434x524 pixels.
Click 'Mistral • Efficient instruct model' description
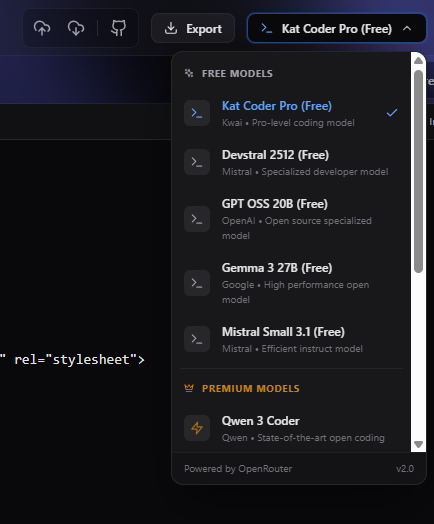pyautogui.click(x=292, y=349)
